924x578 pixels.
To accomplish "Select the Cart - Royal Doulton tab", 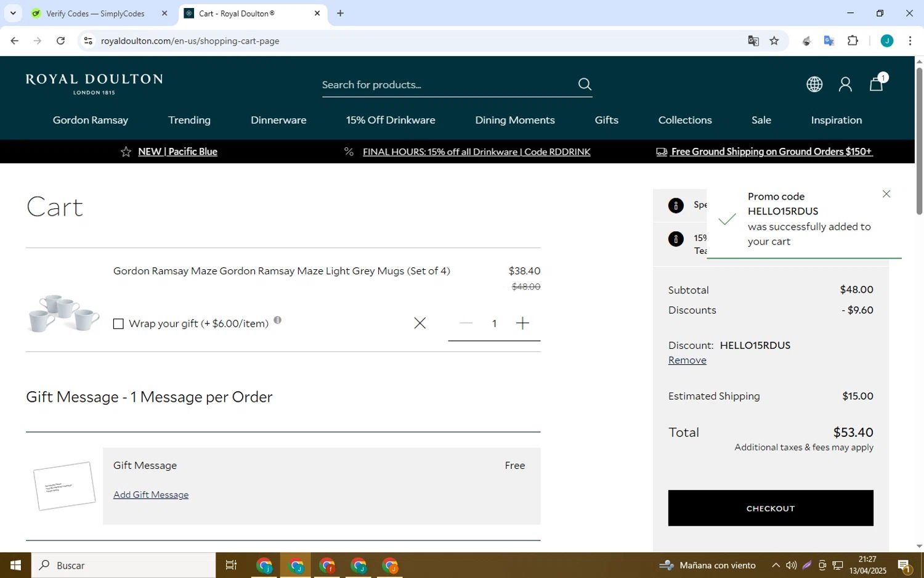I will 254,13.
